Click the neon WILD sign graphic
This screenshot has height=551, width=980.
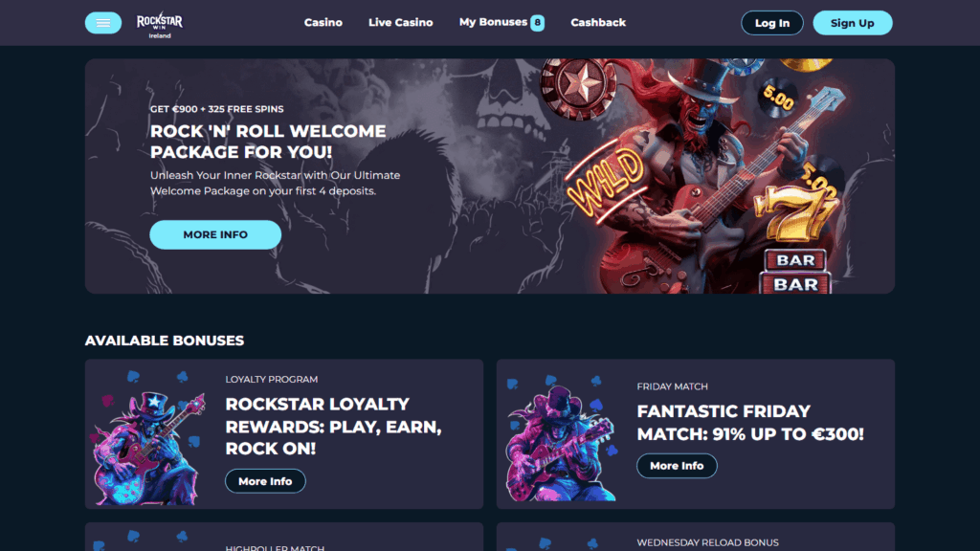click(x=605, y=181)
